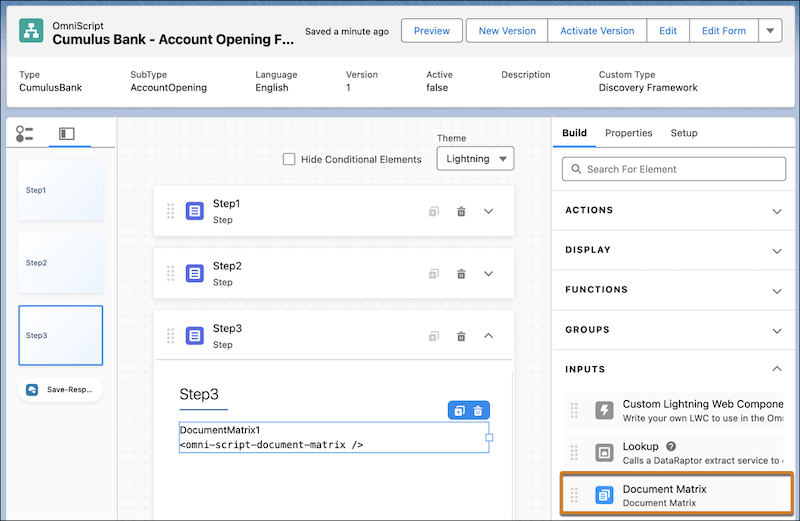Switch to the Properties tab
Viewport: 800px width, 521px height.
point(628,133)
